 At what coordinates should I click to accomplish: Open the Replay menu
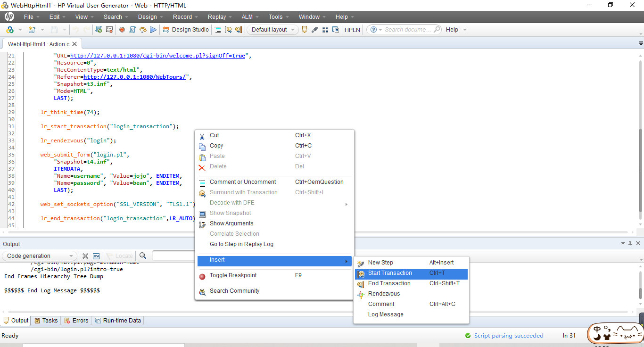coord(217,17)
